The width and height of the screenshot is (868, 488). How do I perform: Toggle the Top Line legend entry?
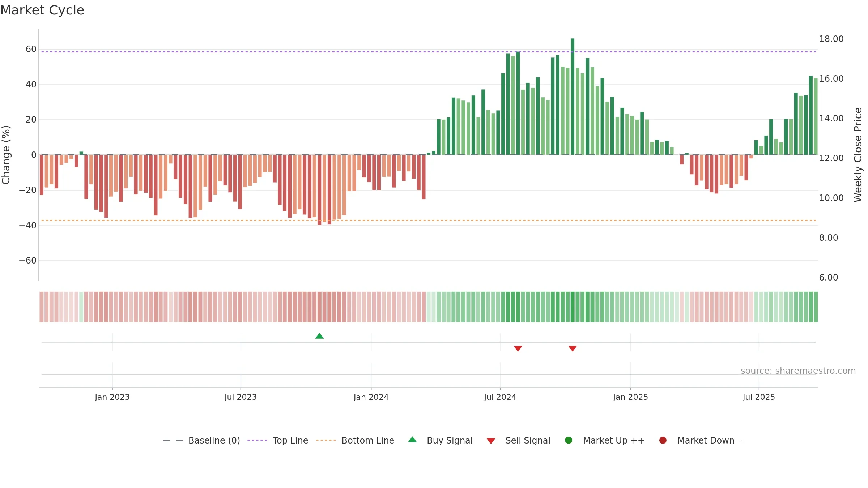[278, 441]
